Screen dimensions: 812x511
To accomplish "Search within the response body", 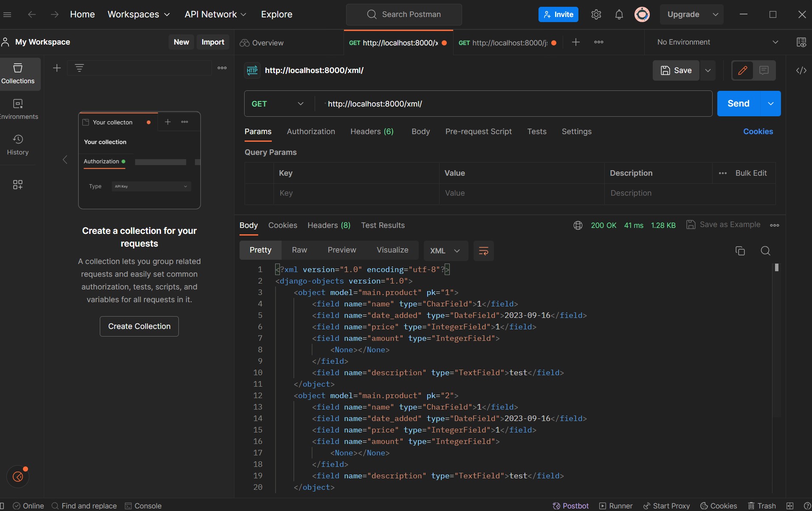I will click(766, 251).
